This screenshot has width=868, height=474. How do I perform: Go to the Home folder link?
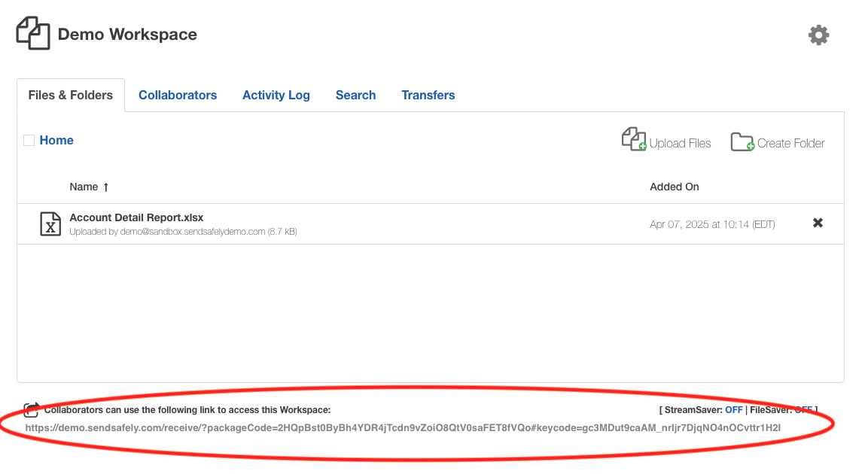coord(56,141)
